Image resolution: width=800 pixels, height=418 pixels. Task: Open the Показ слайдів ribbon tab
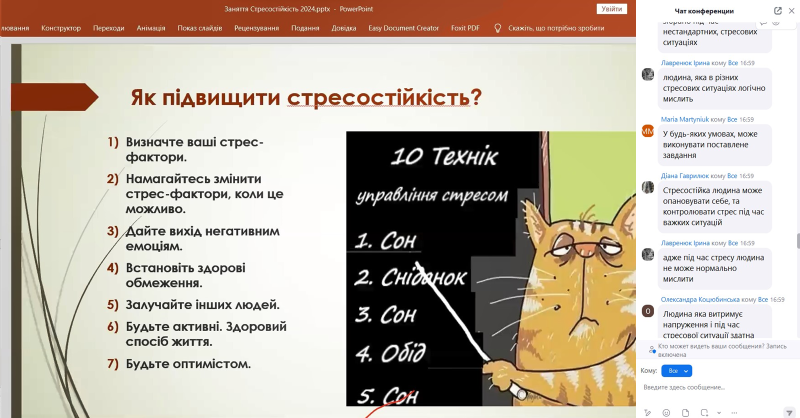200,28
